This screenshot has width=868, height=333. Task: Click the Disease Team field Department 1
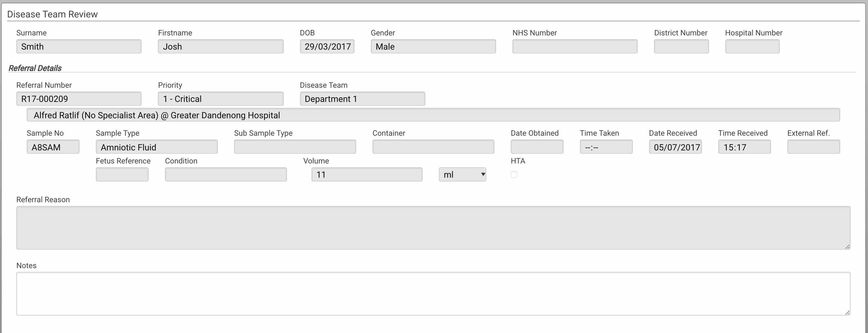pos(363,99)
